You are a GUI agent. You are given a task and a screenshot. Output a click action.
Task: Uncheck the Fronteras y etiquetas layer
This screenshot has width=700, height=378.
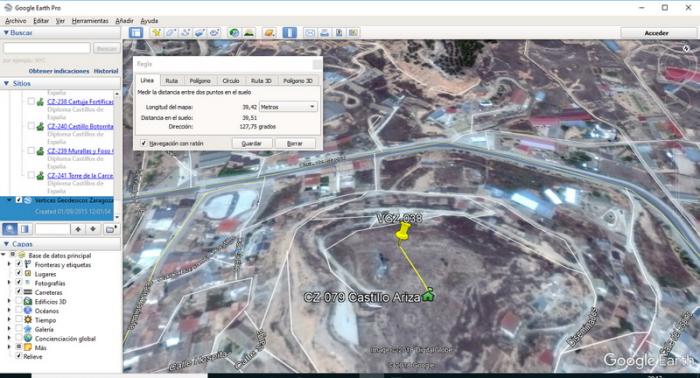18,264
